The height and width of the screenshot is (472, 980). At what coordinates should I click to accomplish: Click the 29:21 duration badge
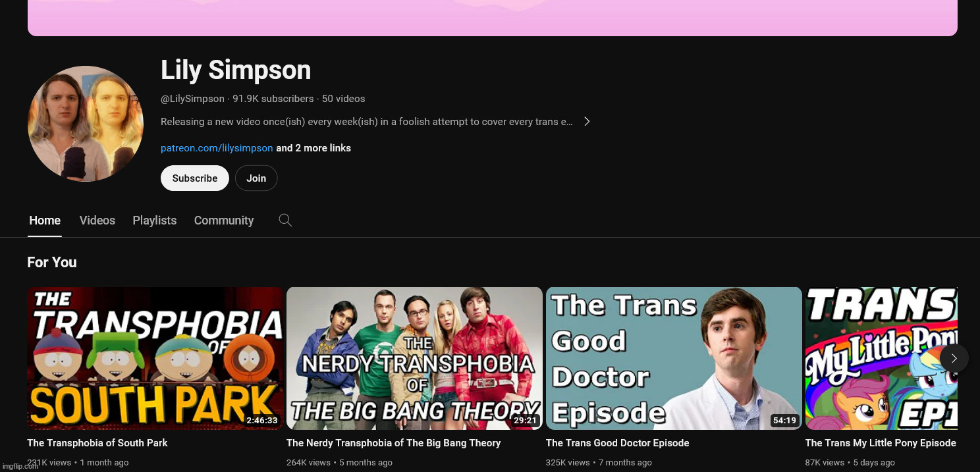tap(525, 420)
